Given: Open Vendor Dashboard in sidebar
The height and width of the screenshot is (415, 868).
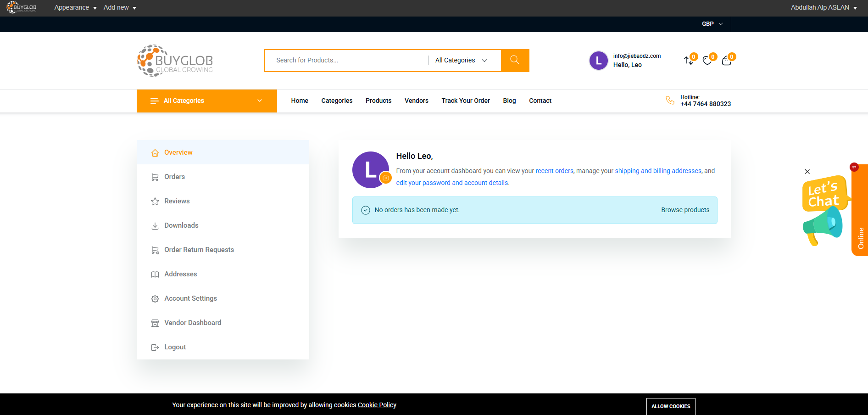Looking at the screenshot, I should pos(223,323).
